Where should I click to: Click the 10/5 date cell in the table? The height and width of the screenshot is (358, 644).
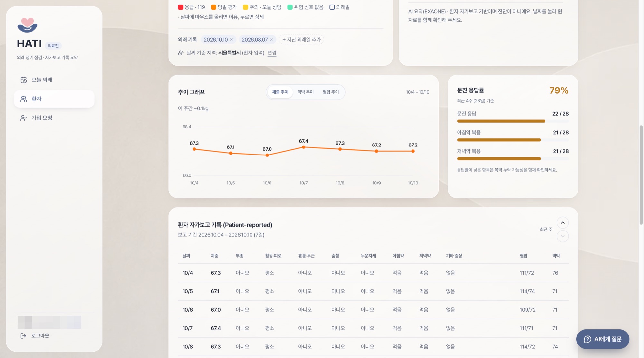click(x=188, y=291)
